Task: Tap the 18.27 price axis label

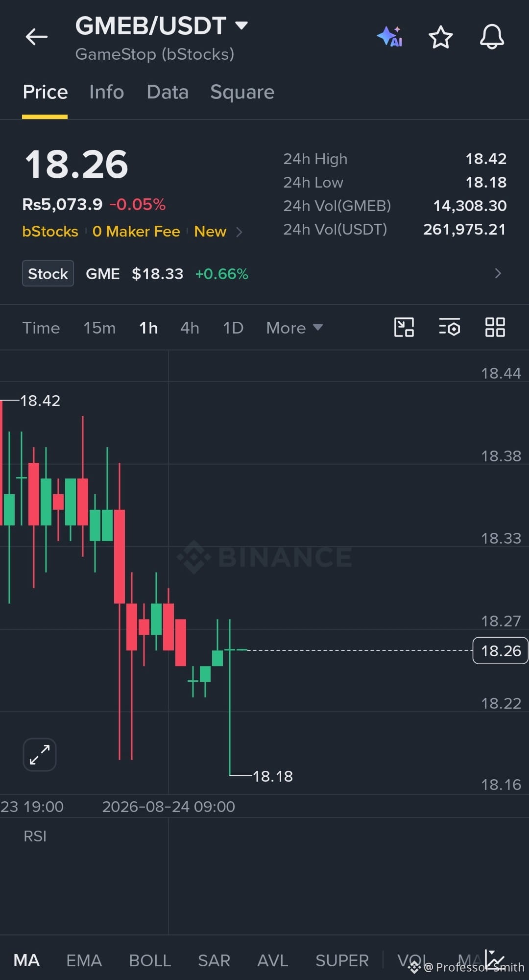Action: 501,621
